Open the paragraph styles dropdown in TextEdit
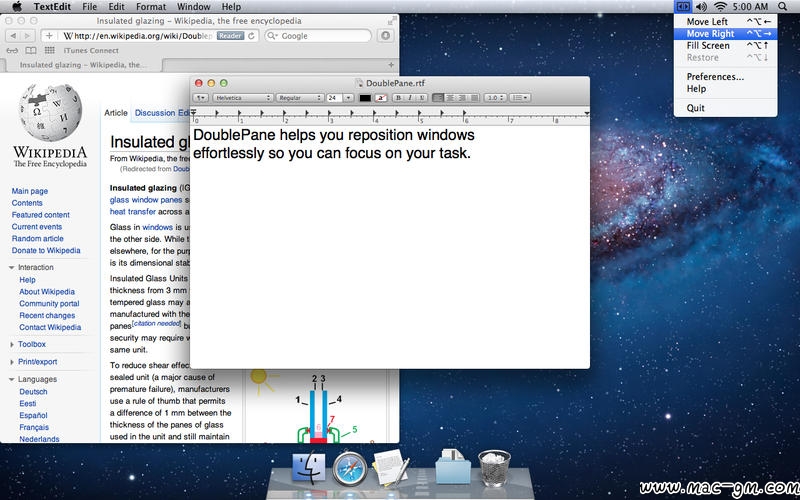The width and height of the screenshot is (800, 500). tap(201, 97)
